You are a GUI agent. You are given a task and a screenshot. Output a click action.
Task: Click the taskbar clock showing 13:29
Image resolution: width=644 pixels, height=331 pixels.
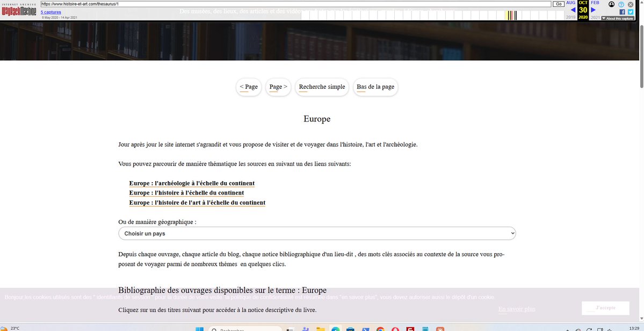(634, 328)
